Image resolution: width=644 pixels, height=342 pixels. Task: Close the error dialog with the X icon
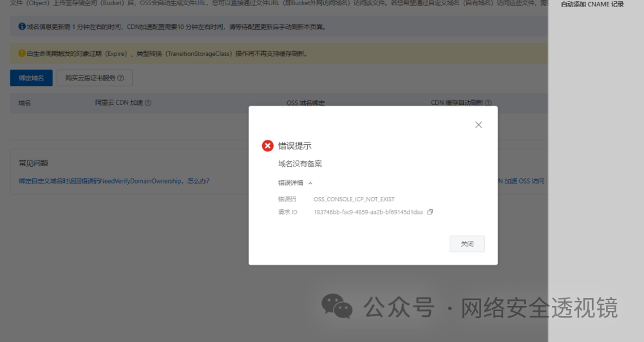pyautogui.click(x=478, y=125)
